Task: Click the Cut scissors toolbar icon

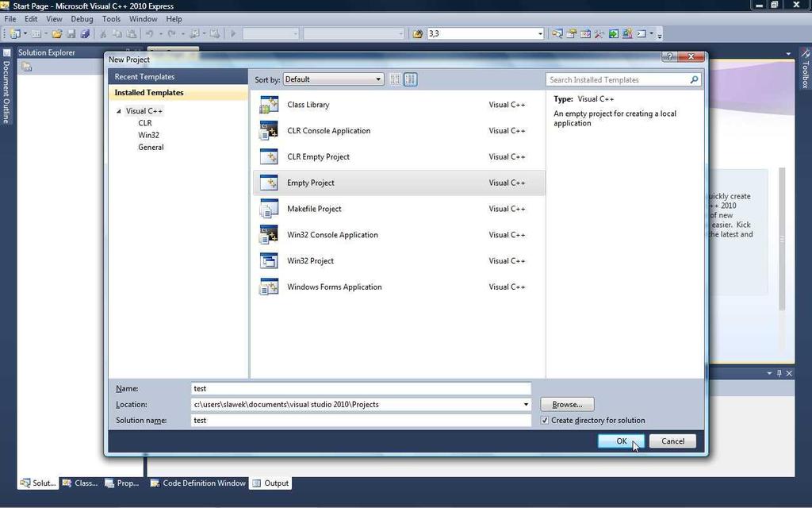Action: tap(102, 33)
